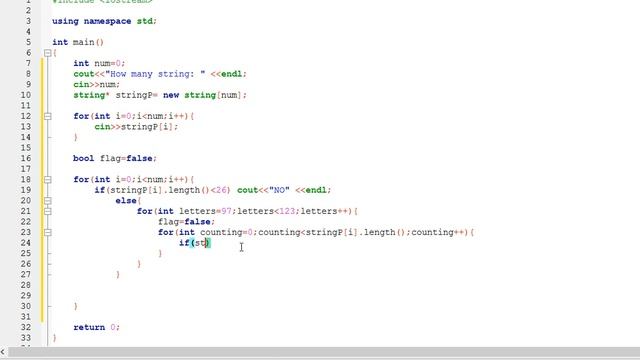This screenshot has height=360, width=640.
Task: Collapse the for loop fold at line 12
Action: (x=47, y=116)
